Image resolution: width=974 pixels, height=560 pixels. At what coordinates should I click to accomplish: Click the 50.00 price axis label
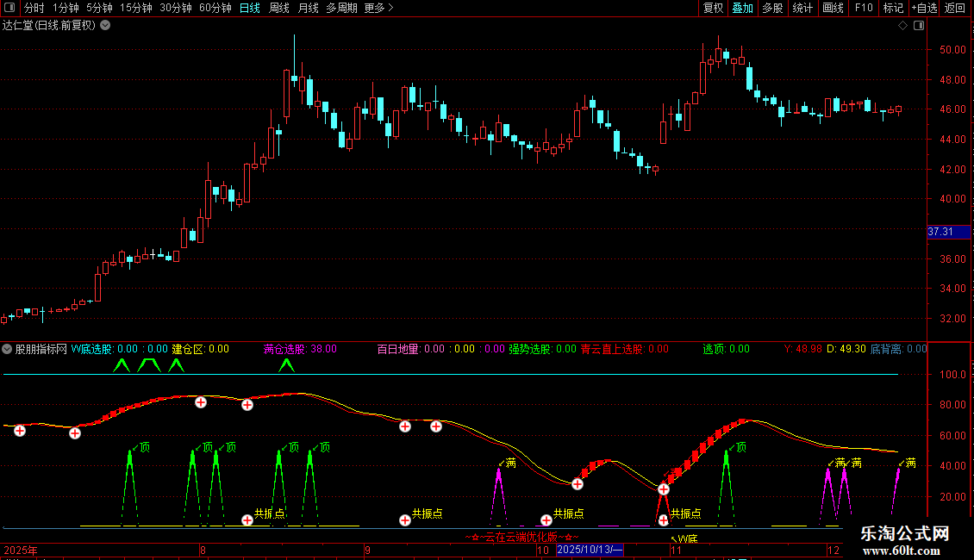952,50
